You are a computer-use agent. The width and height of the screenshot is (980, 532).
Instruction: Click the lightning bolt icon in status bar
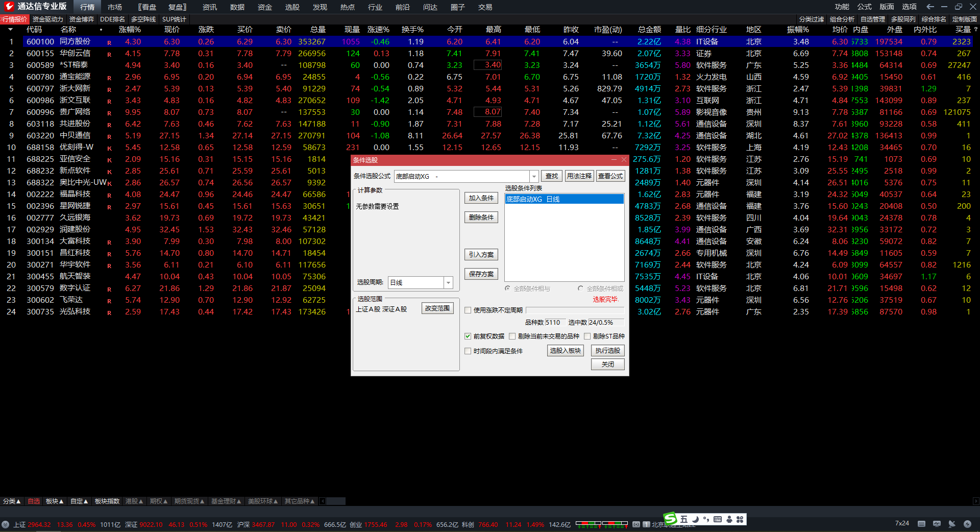pyautogui.click(x=967, y=524)
